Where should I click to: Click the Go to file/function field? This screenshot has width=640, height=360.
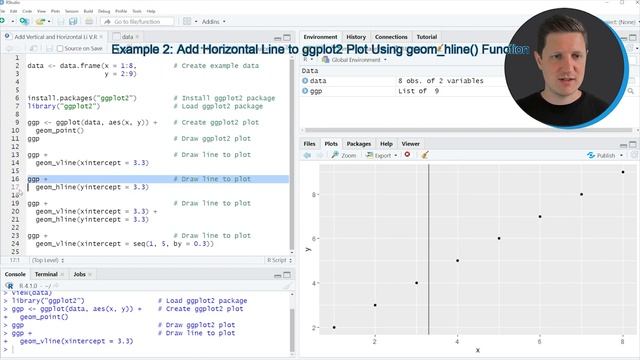tap(137, 21)
